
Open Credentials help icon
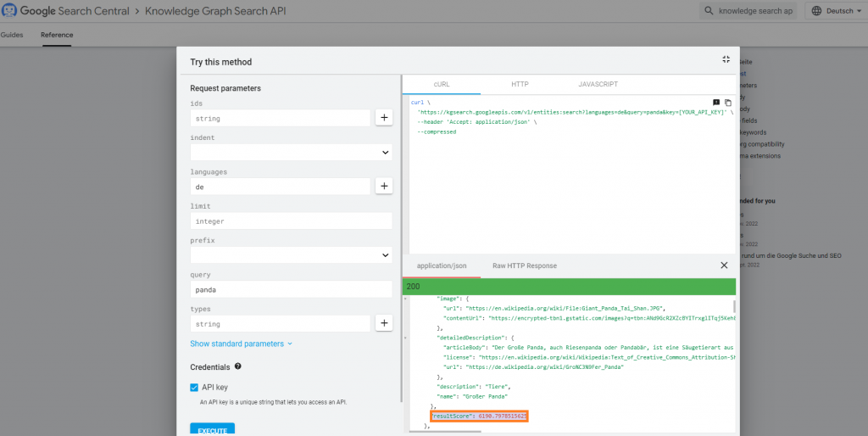point(238,366)
